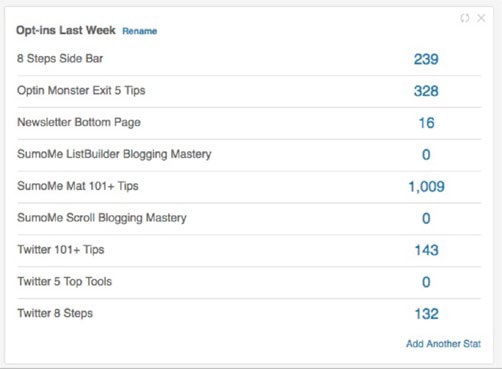Image resolution: width=502 pixels, height=369 pixels.
Task: Open the 239 count for 8 Steps Side Bar
Action: (x=426, y=59)
